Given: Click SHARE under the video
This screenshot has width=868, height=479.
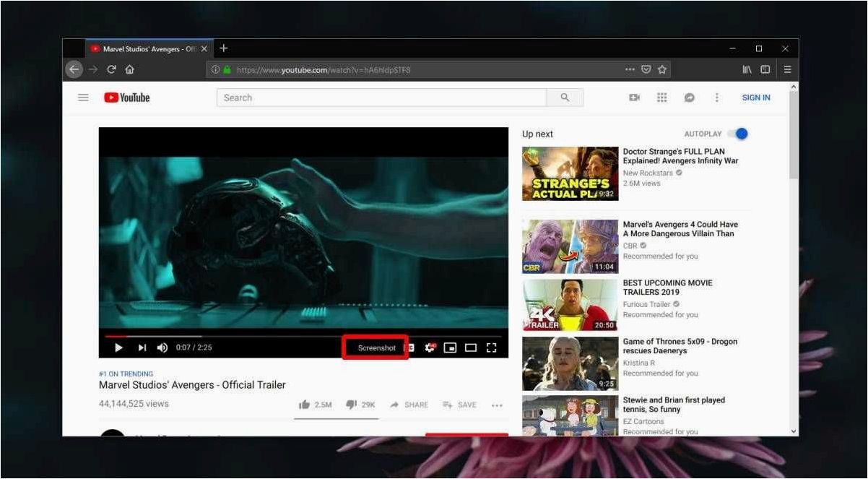Looking at the screenshot, I should point(409,405).
